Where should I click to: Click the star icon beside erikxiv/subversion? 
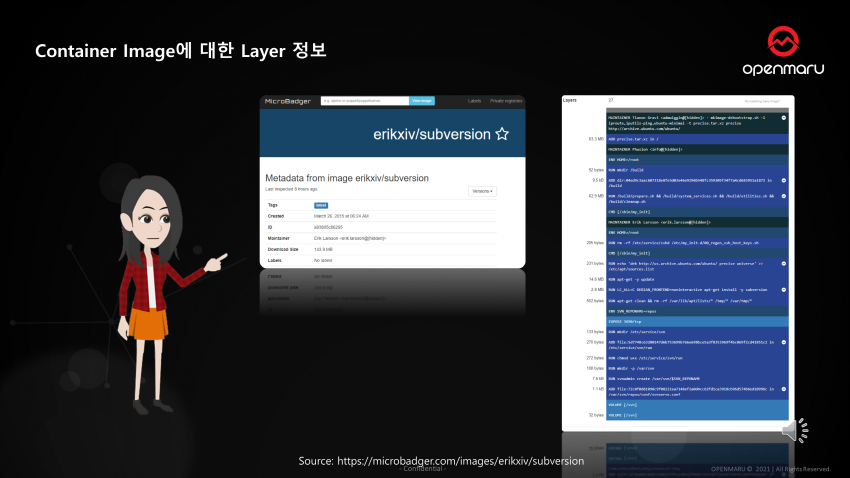pos(502,134)
